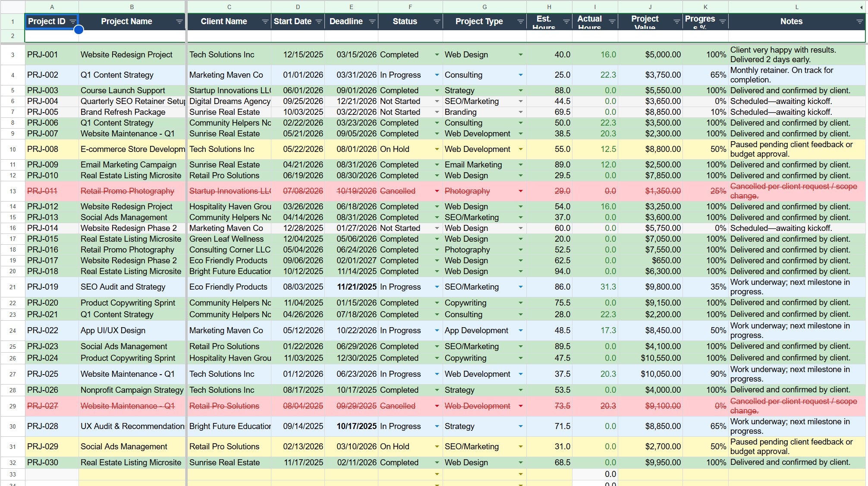Open the Project Type dropdown for PRJ-019
The height and width of the screenshot is (486, 868).
tap(521, 287)
